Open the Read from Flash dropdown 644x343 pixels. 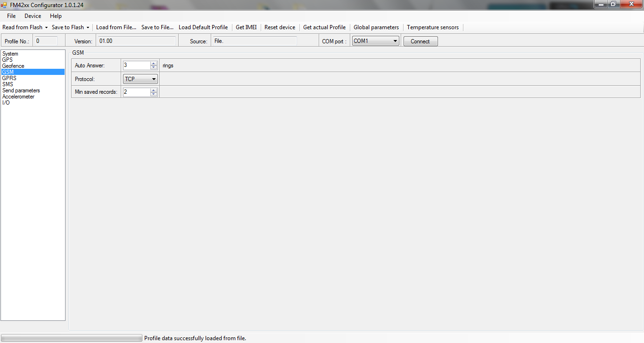point(25,27)
